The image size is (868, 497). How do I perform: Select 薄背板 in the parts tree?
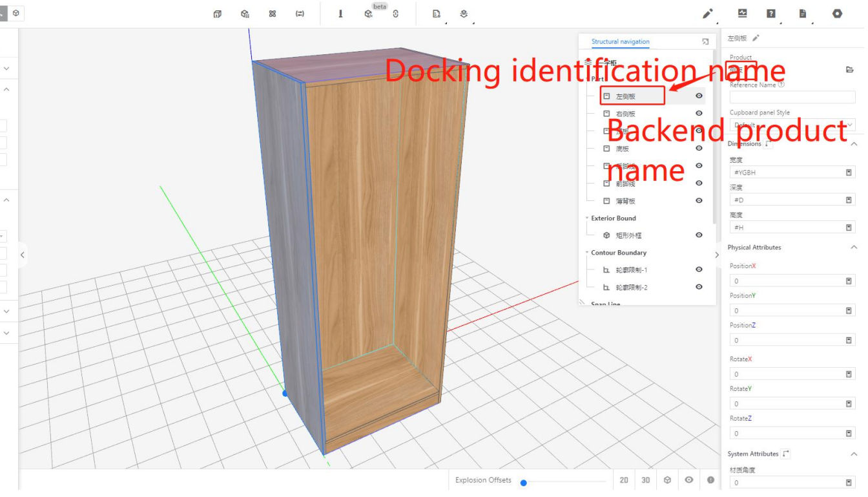(625, 201)
